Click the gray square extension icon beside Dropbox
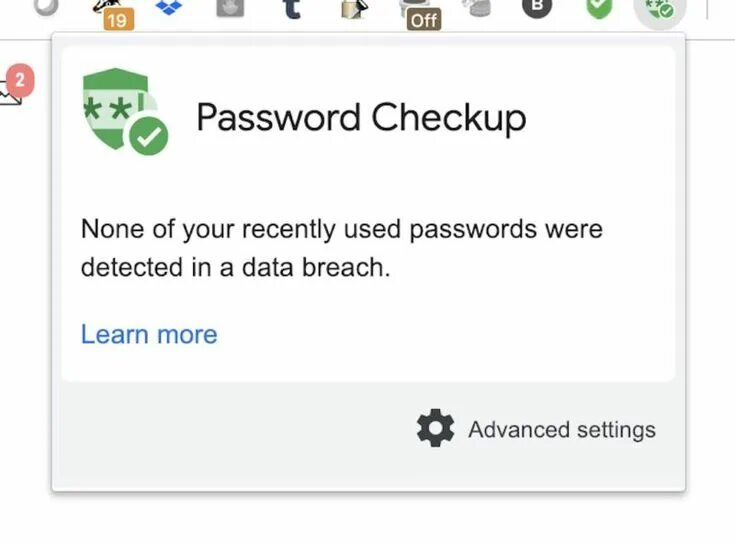Screen dimensions: 735x543 (x=230, y=8)
